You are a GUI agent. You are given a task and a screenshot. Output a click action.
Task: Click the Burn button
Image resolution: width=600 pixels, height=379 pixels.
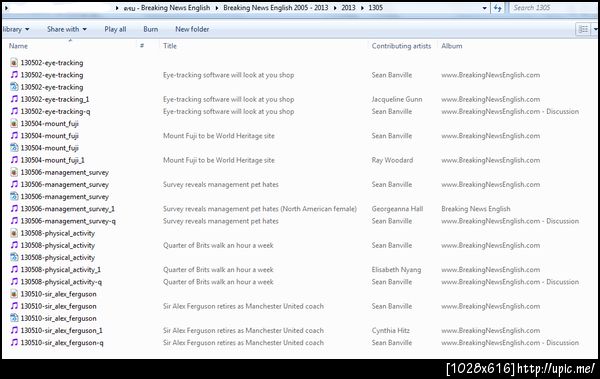click(x=150, y=29)
